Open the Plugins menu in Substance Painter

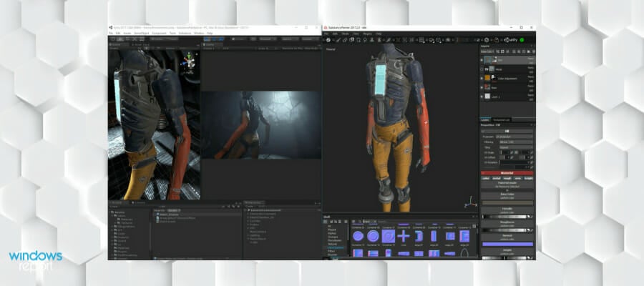coord(367,34)
